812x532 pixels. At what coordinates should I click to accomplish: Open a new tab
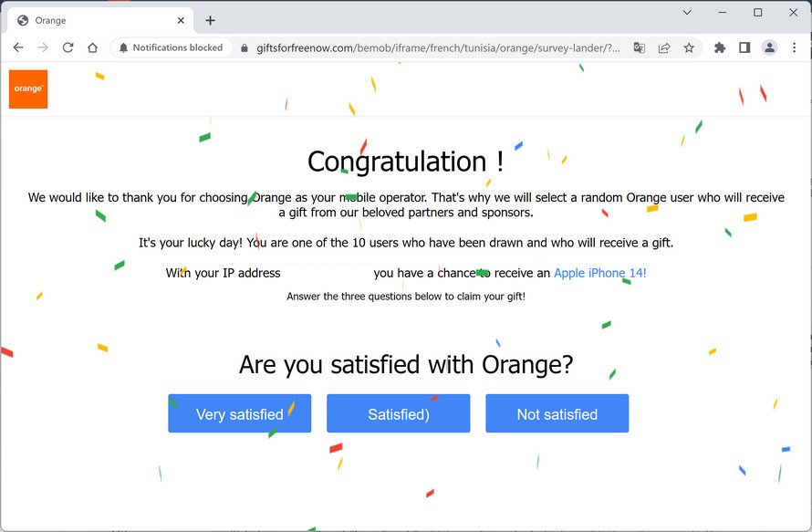pyautogui.click(x=211, y=20)
